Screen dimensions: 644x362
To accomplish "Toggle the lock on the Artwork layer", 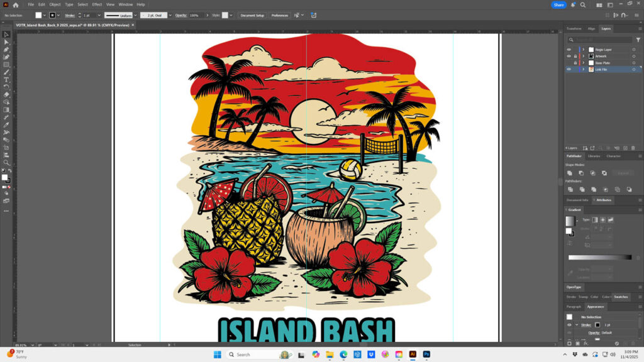I will [x=575, y=57].
